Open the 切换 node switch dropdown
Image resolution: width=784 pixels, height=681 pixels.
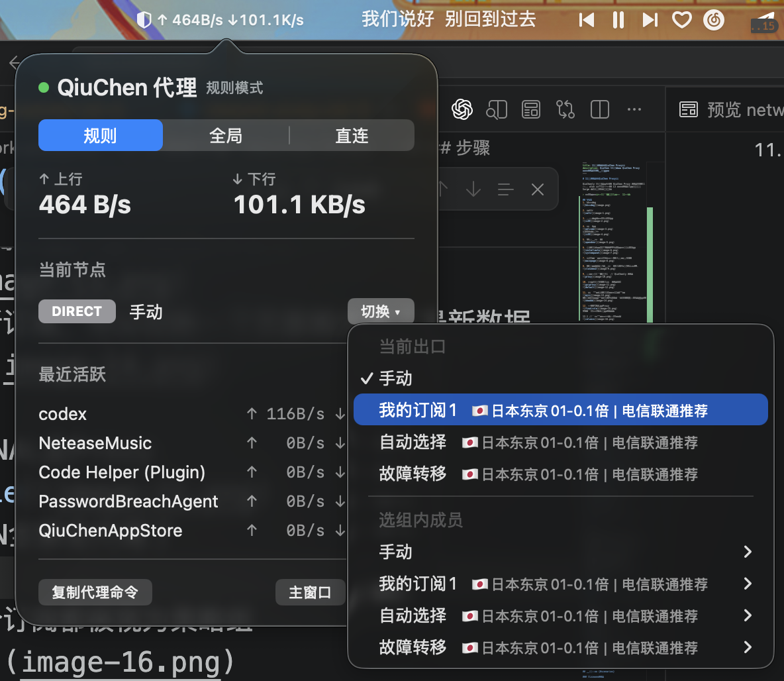[381, 311]
